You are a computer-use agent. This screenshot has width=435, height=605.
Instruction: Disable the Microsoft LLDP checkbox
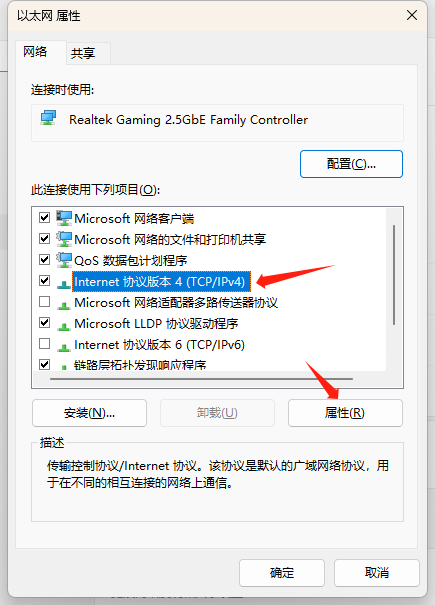[x=45, y=322]
